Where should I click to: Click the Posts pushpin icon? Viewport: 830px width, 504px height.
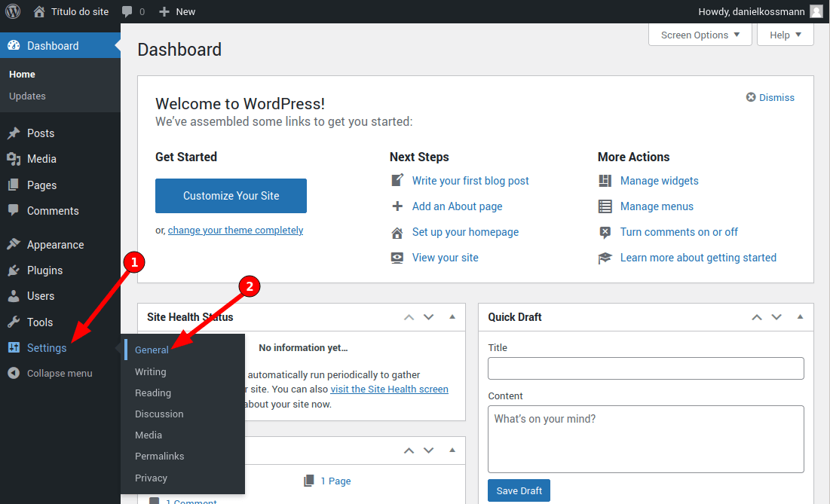pyautogui.click(x=14, y=133)
